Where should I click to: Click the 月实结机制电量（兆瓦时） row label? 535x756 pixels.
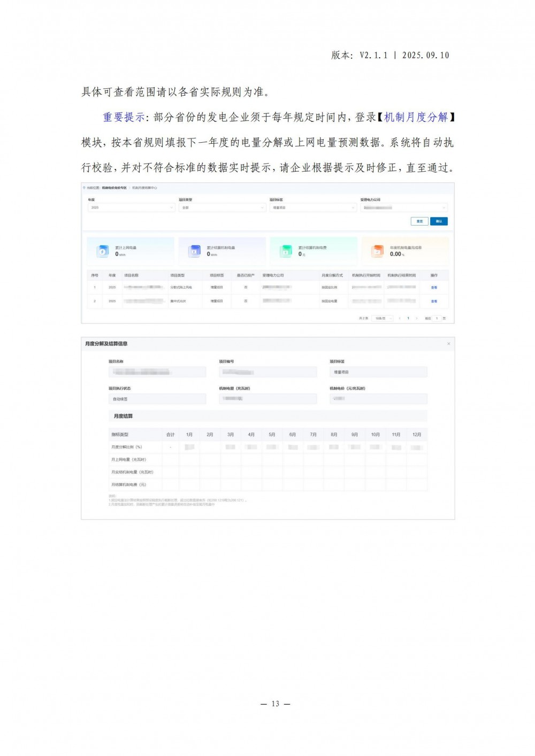coord(132,472)
